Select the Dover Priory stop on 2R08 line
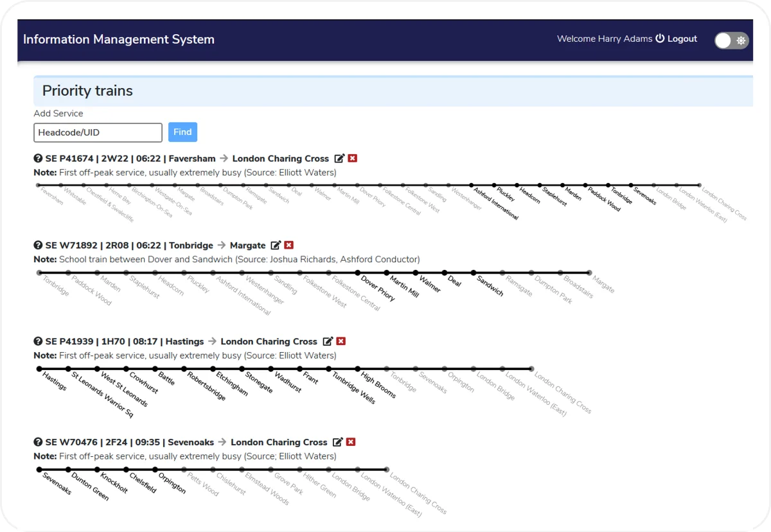The width and height of the screenshot is (771, 532). coord(358,273)
